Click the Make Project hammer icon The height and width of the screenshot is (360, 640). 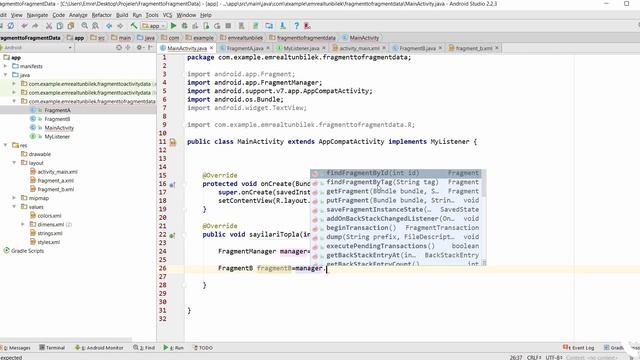pyautogui.click(x=134, y=26)
